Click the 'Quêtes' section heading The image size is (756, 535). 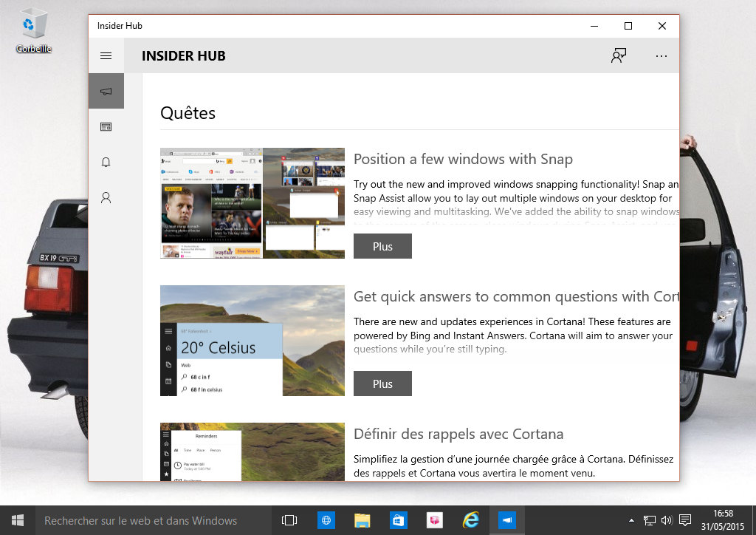click(x=188, y=113)
